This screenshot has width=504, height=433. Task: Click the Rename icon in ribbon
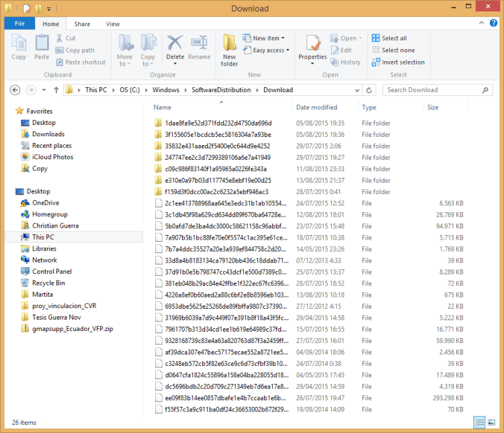pos(199,47)
